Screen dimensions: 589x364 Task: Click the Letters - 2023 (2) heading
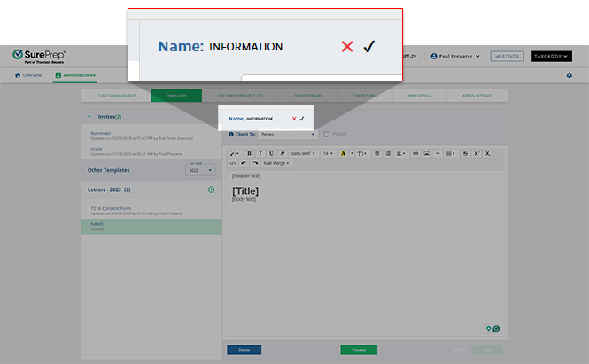[109, 190]
